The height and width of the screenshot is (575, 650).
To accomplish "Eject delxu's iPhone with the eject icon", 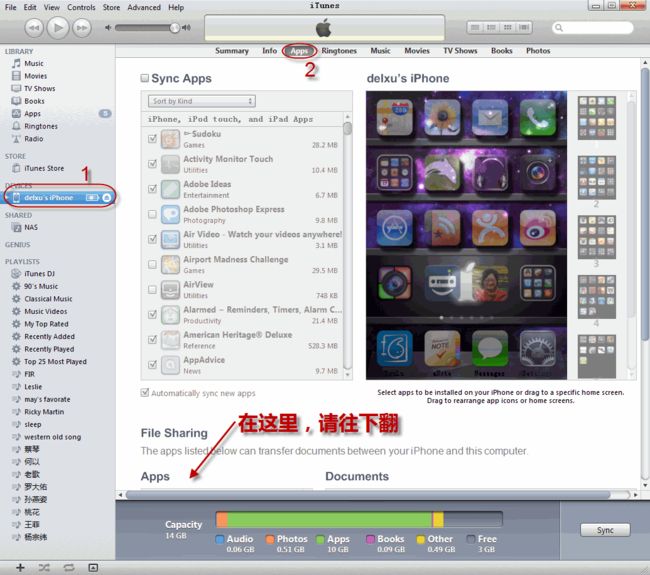I will click(107, 198).
